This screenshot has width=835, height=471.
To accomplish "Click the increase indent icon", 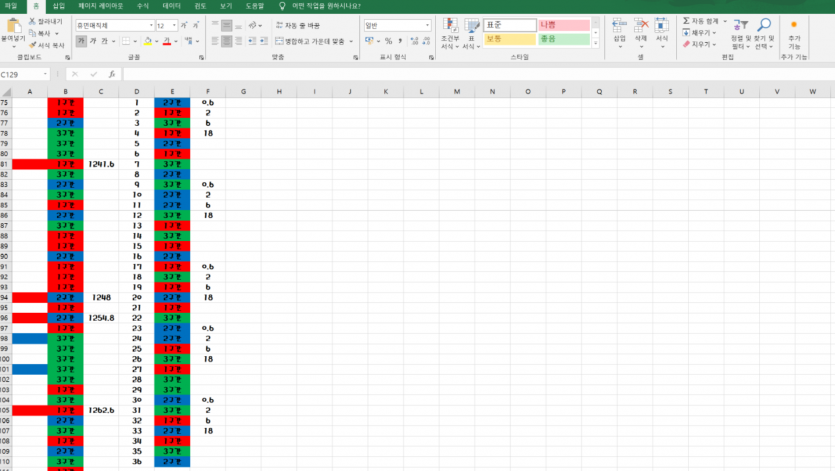I will (x=264, y=41).
